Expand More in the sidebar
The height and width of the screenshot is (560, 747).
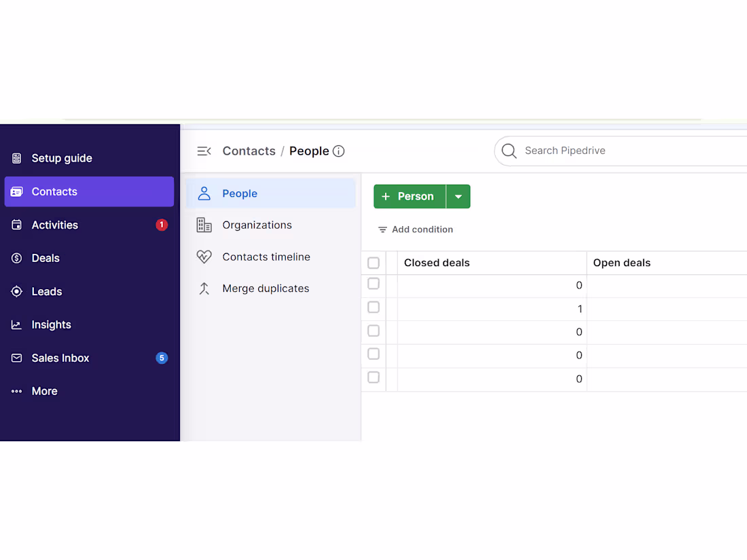pos(90,392)
